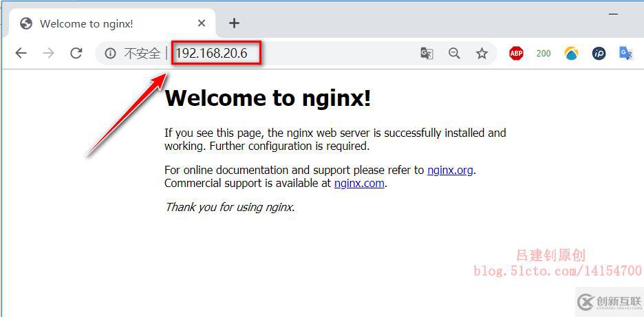Image resolution: width=644 pixels, height=317 pixels.
Task: Reload the page with the refresh icon
Action: (x=76, y=53)
